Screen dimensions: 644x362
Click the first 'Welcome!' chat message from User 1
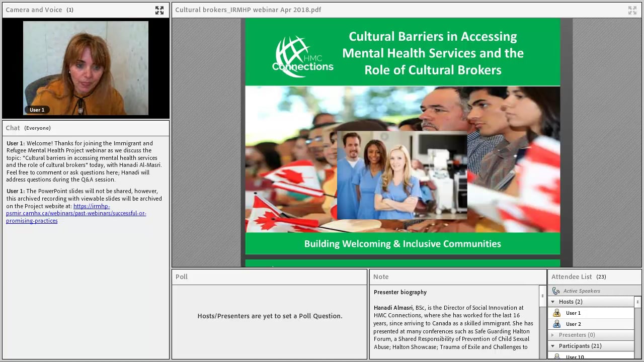(x=84, y=161)
